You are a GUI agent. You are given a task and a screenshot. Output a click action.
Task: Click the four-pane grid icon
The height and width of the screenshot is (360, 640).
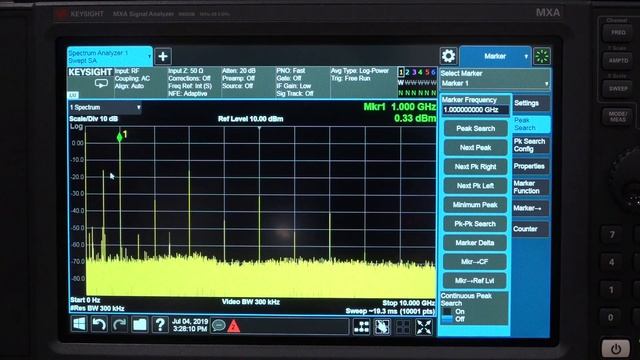point(403,327)
